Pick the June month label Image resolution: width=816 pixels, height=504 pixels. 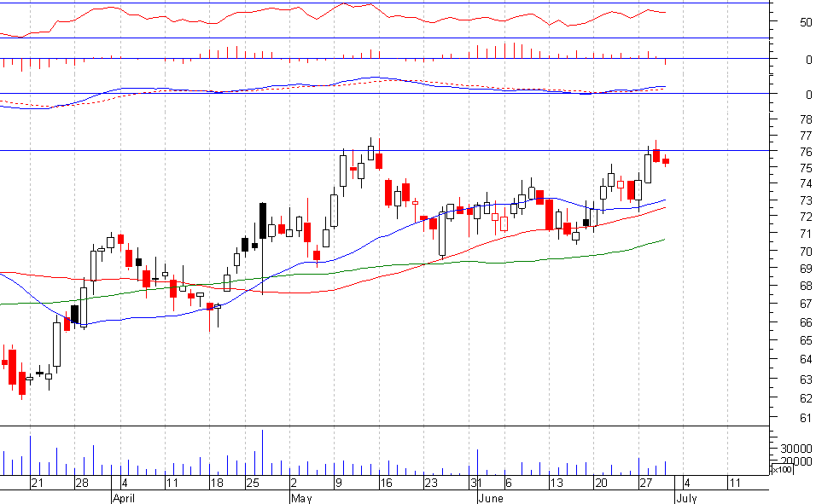(491, 498)
